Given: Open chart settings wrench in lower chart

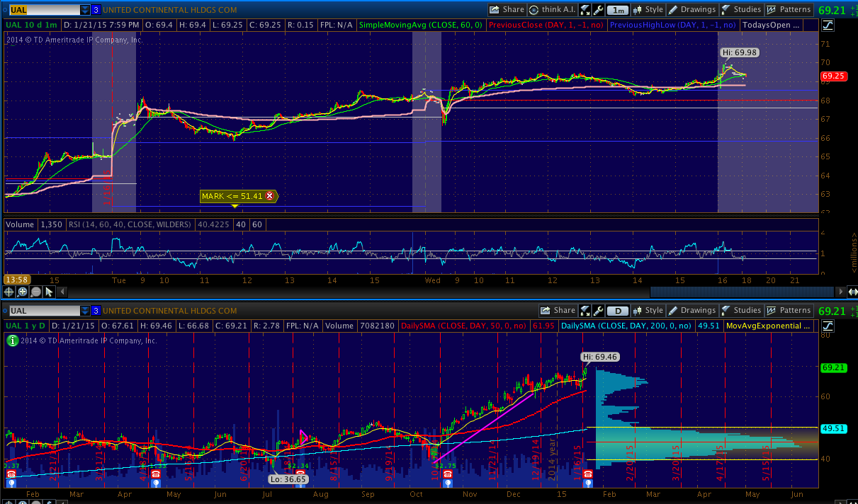Looking at the screenshot, I should coord(599,311).
